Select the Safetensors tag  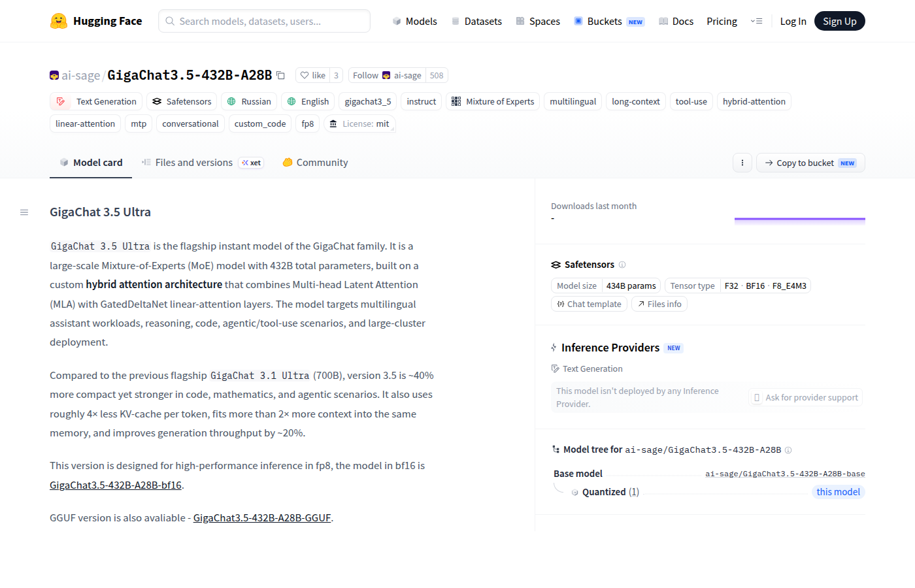tap(182, 101)
